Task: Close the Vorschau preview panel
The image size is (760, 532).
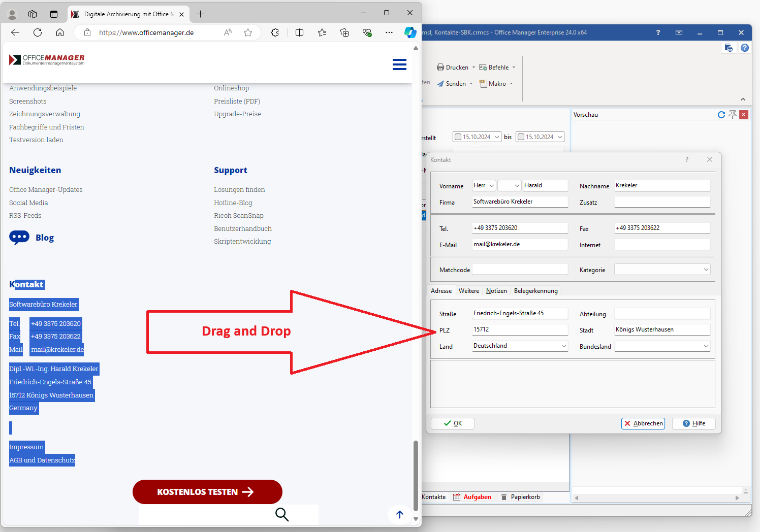Action: [744, 115]
